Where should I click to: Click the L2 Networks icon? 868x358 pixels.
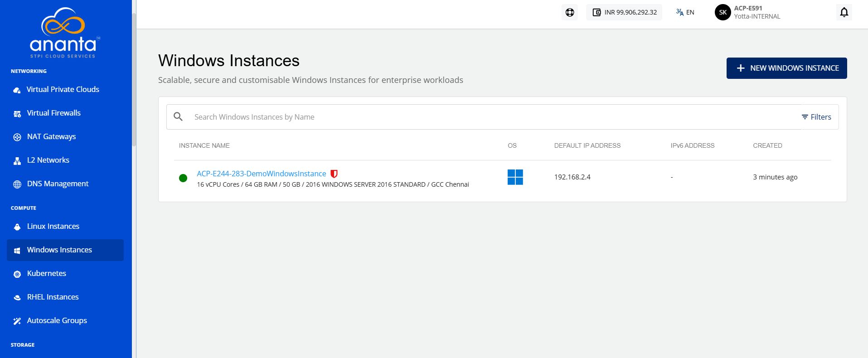(x=17, y=160)
